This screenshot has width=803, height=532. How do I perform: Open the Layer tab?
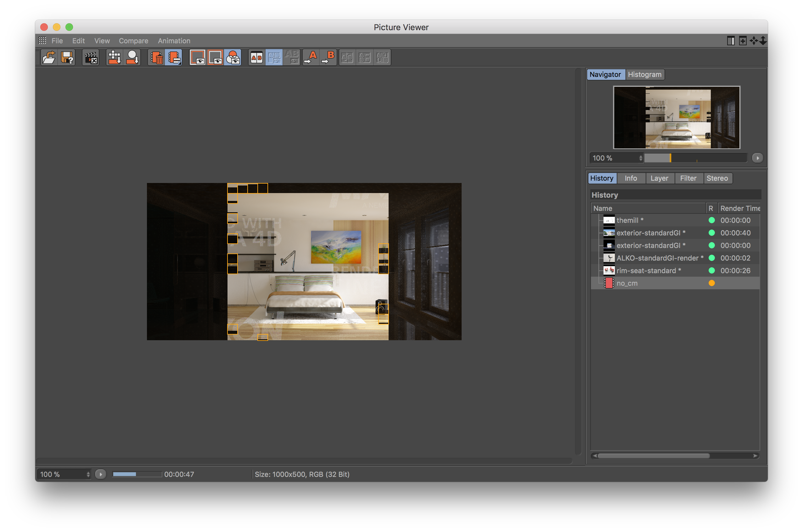coord(659,178)
